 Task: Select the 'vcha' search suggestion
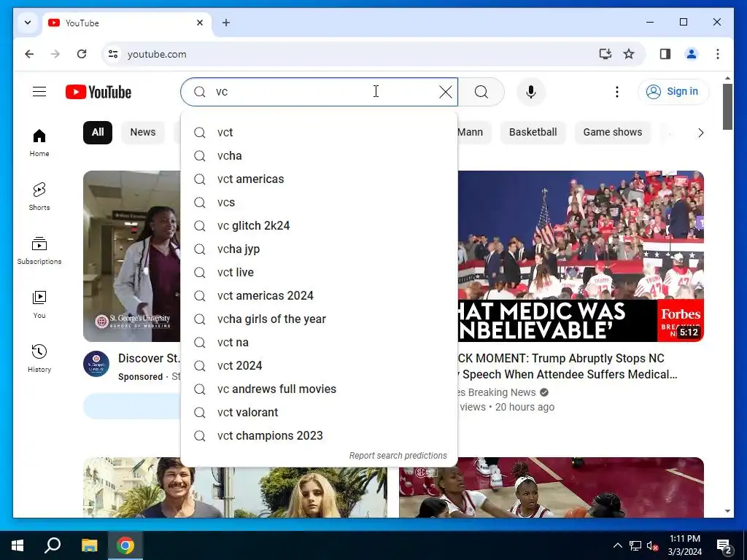[x=320, y=156]
